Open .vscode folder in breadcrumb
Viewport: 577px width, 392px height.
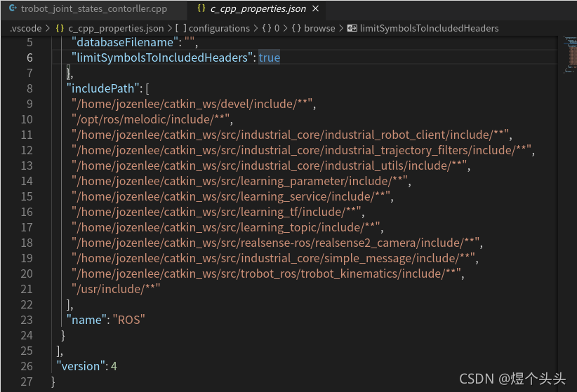click(26, 28)
